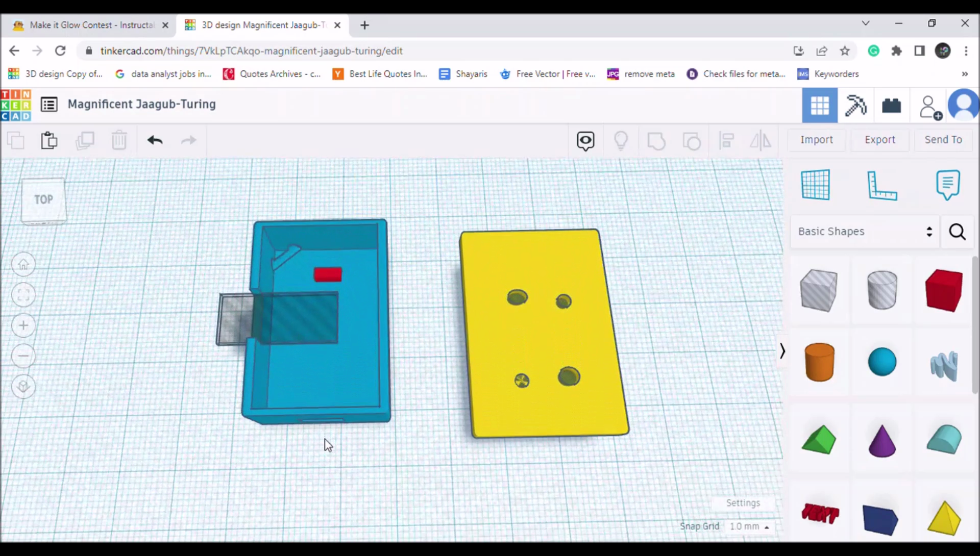Open the Export menu option
The image size is (980, 556).
coord(880,139)
